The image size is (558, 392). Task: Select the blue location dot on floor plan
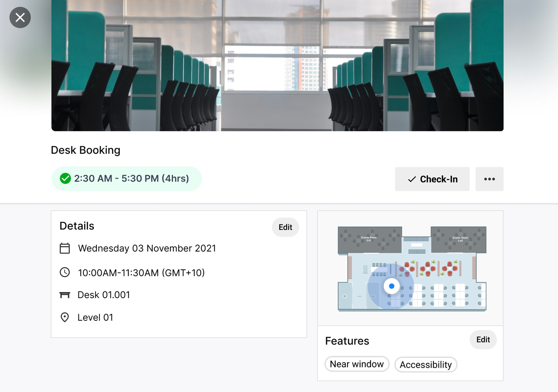391,286
